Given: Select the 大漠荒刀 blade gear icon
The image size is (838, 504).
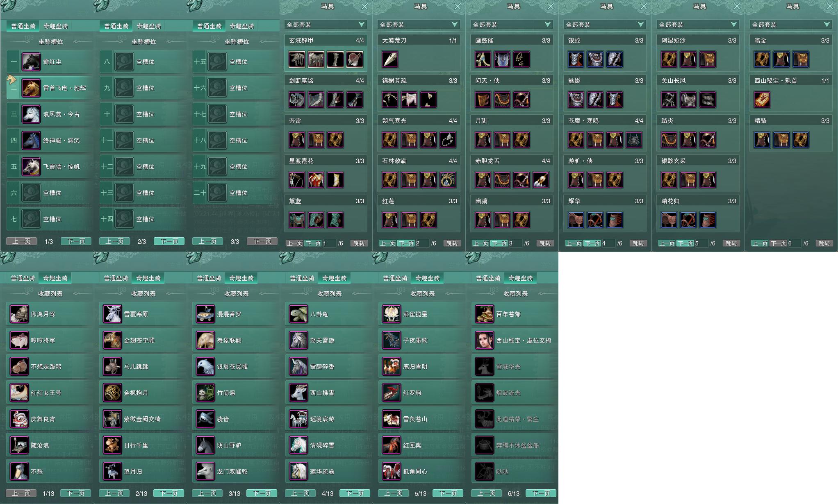Looking at the screenshot, I should (x=390, y=59).
